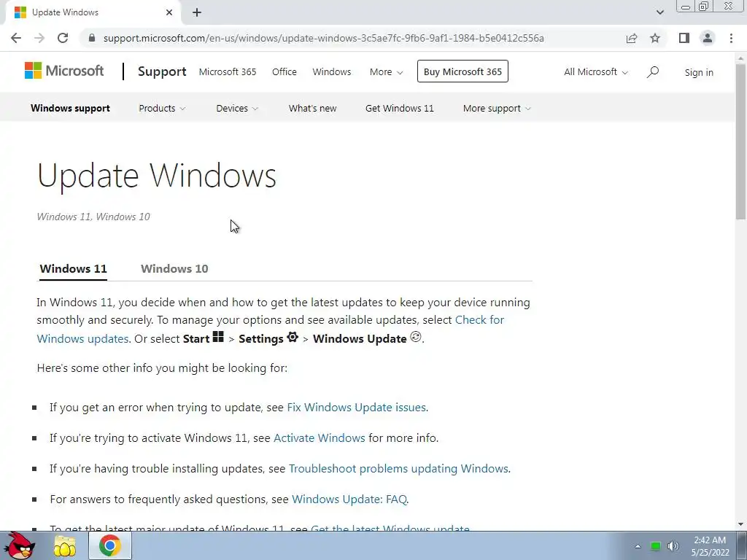Click the page vertical scrollbar thumb
Viewport: 747px width, 560px height.
click(x=741, y=141)
